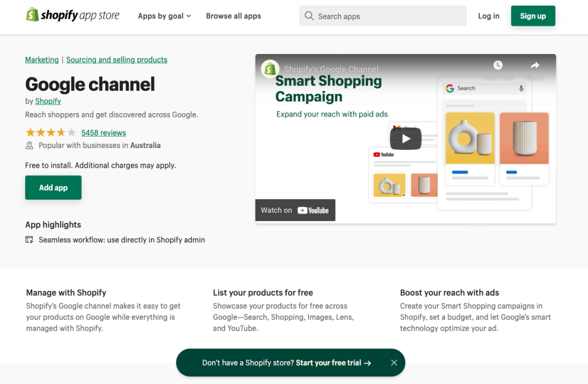Viewport: 588px width, 384px height.
Task: Open the Marketing category link
Action: tap(42, 60)
